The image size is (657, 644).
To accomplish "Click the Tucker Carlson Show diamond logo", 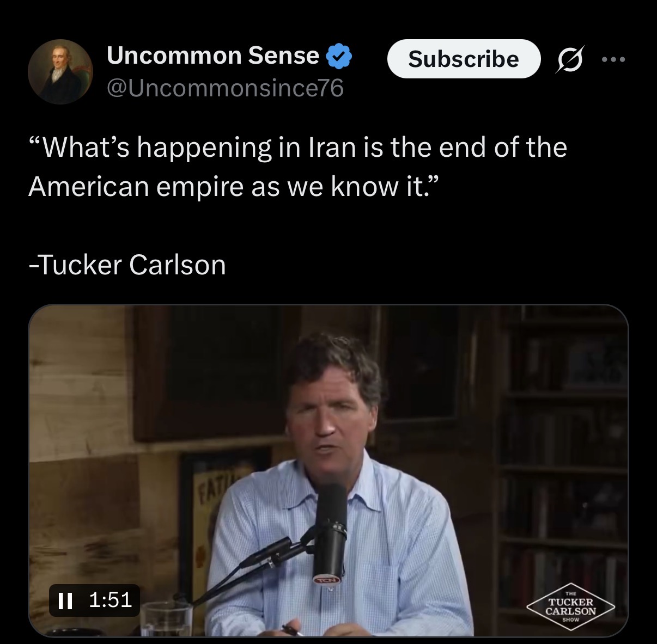I will pyautogui.click(x=571, y=607).
